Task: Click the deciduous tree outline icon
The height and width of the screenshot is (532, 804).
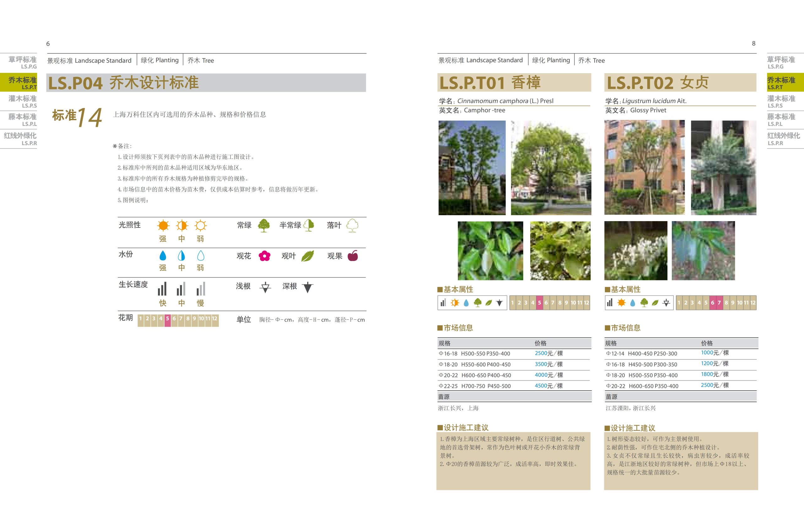Action: 352,225
